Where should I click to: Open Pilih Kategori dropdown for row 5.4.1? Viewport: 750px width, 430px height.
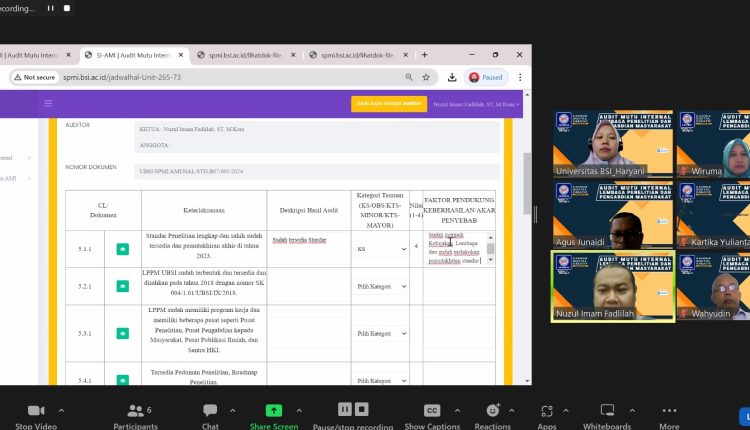pyautogui.click(x=381, y=380)
